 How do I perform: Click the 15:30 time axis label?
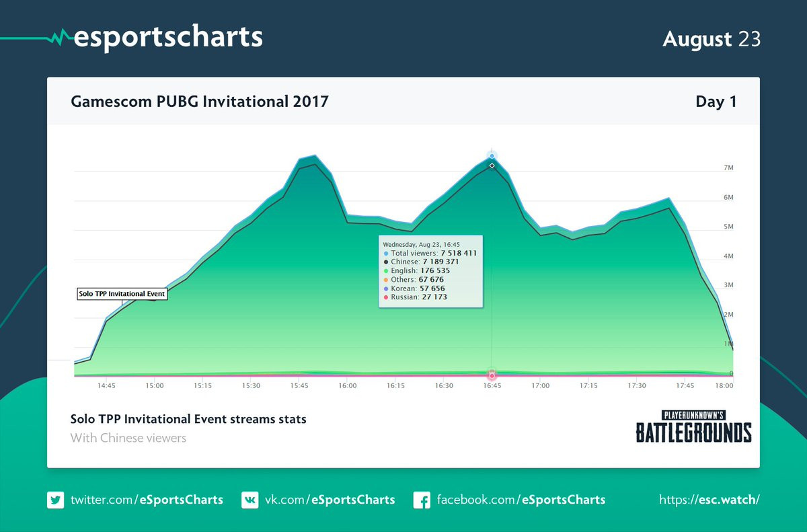251,386
